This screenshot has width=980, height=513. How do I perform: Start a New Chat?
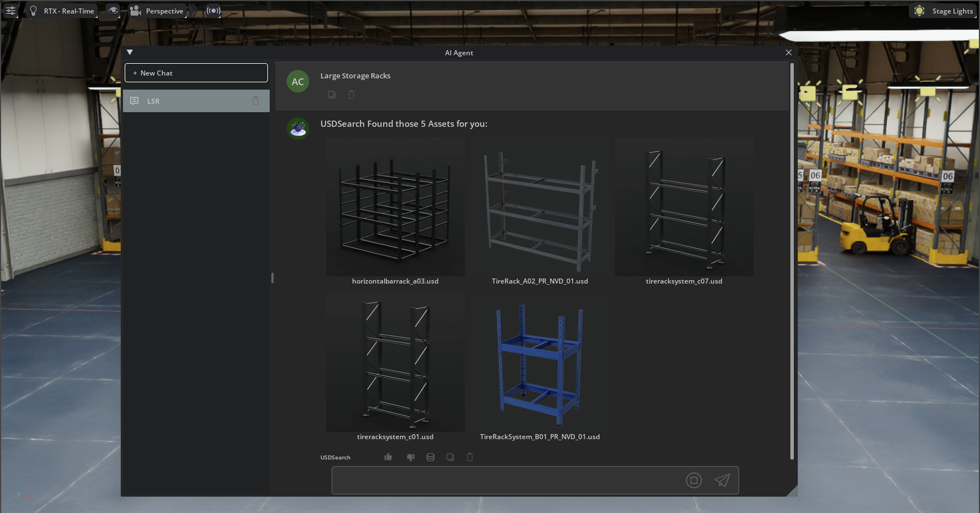(x=196, y=73)
